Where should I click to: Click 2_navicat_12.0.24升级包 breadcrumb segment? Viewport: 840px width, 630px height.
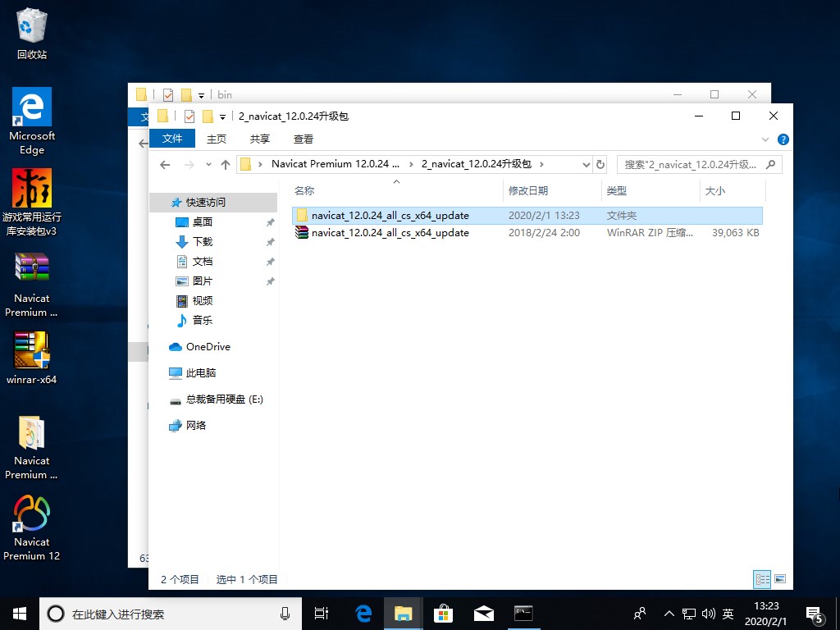(477, 164)
